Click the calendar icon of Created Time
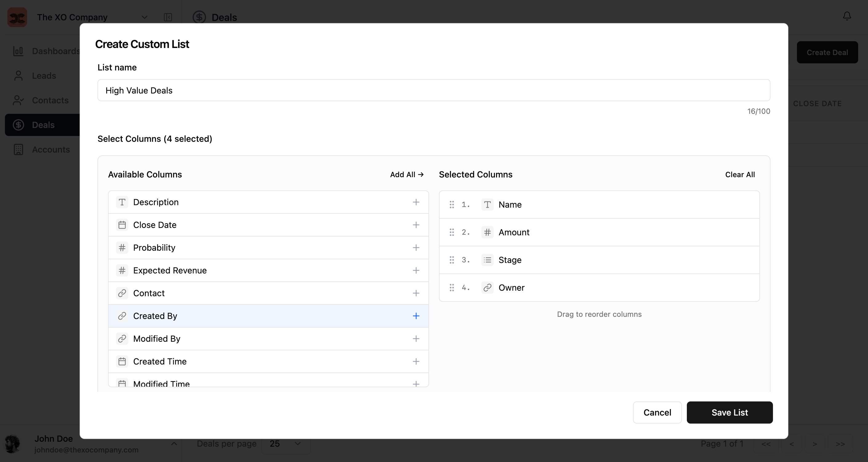The width and height of the screenshot is (868, 462). point(122,361)
